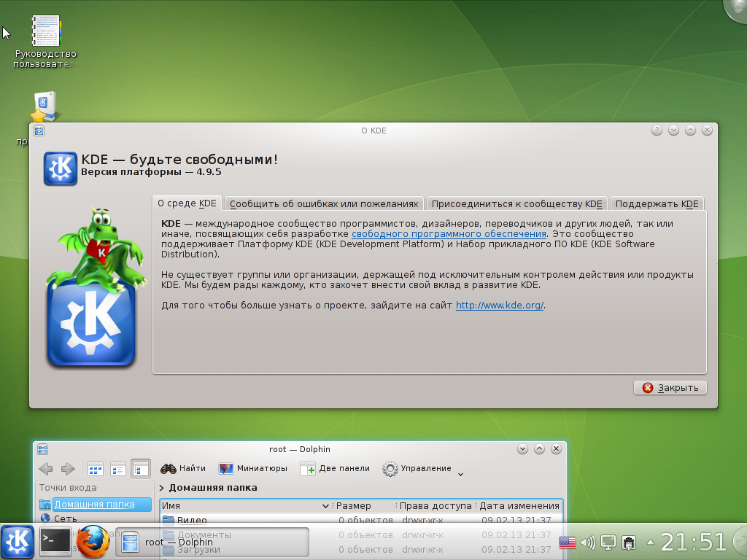Expand the Dolphin toolbar overflow arrow

[460, 474]
